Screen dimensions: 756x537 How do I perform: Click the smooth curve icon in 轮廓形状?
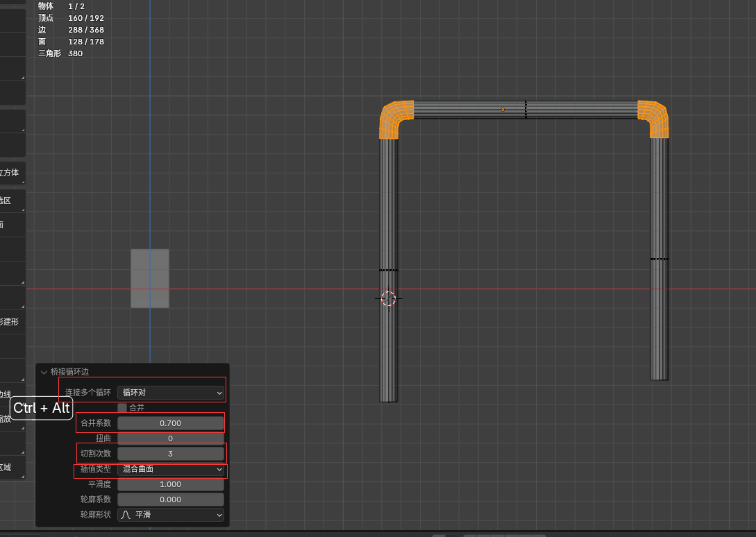coord(126,515)
